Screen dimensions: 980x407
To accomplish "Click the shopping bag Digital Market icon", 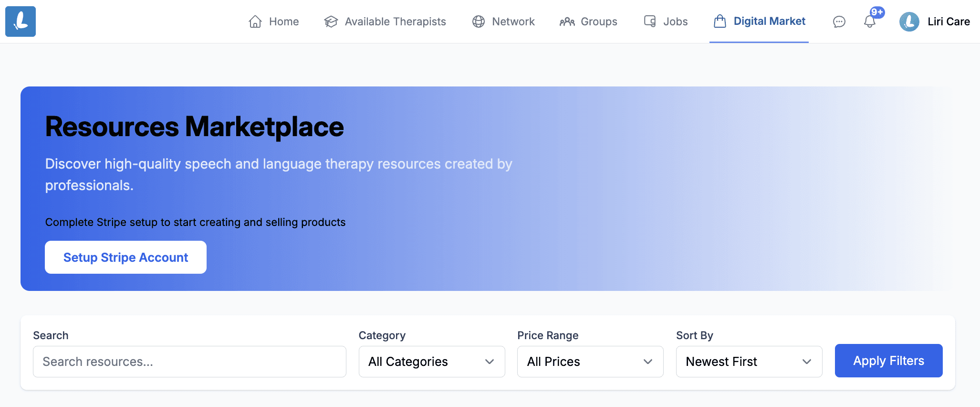I will (720, 21).
